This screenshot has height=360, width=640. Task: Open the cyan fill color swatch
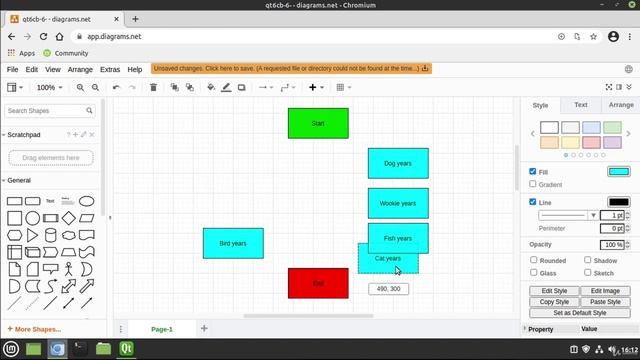(618, 171)
